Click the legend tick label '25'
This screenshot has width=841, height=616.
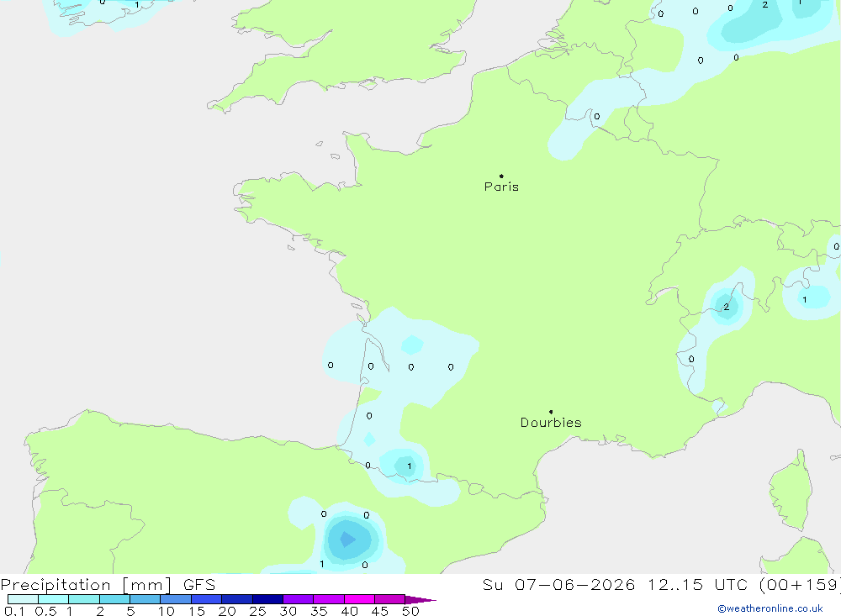point(258,611)
